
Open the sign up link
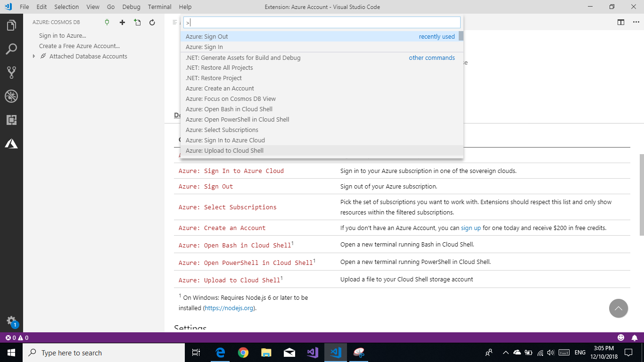(x=471, y=228)
